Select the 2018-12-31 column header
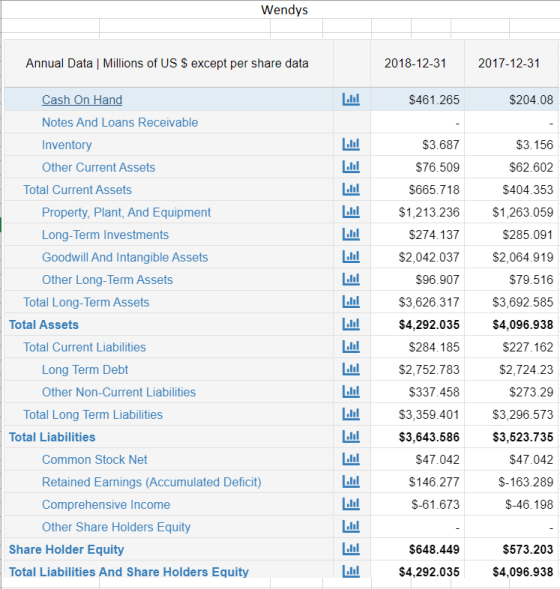The height and width of the screenshot is (589, 560). coord(417,63)
